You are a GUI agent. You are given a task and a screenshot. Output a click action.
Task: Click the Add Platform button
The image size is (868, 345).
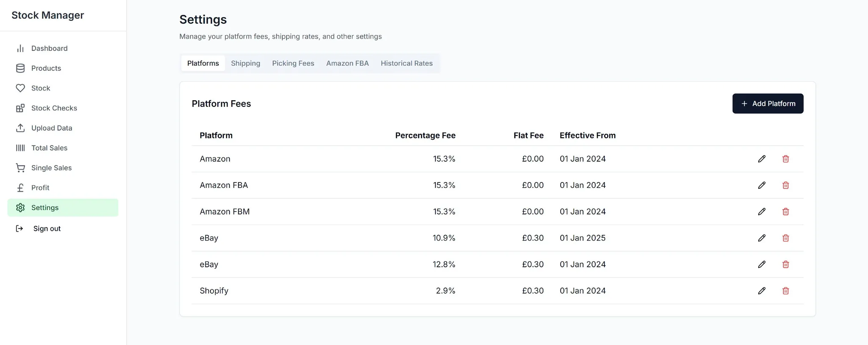click(768, 104)
